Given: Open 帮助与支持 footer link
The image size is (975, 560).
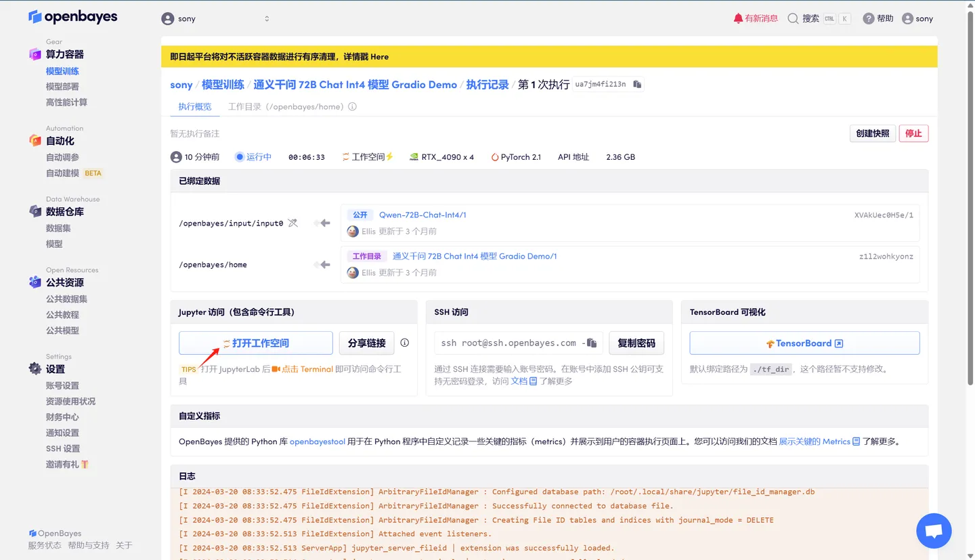Looking at the screenshot, I should point(88,546).
